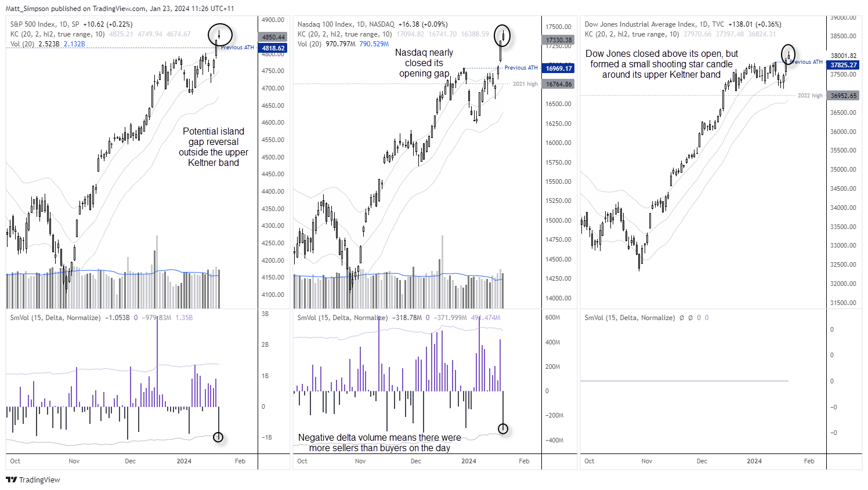
Task: Click the Dec label on Dow Jones time axis
Action: pos(702,462)
